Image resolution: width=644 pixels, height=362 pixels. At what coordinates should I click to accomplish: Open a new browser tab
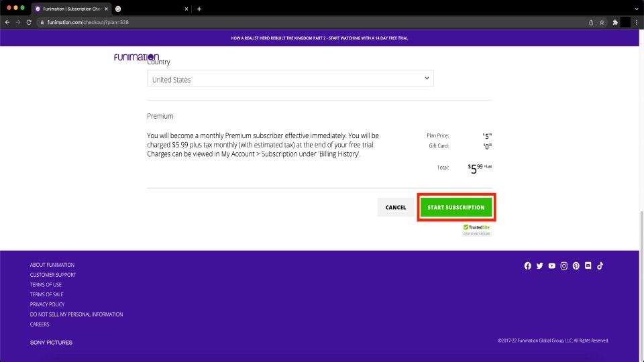click(199, 9)
